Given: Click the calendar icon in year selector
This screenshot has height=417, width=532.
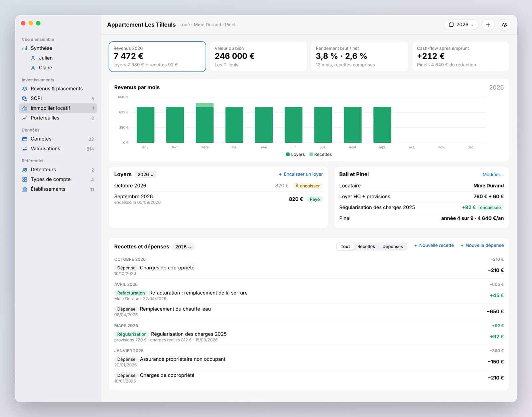Looking at the screenshot, I should 451,25.
